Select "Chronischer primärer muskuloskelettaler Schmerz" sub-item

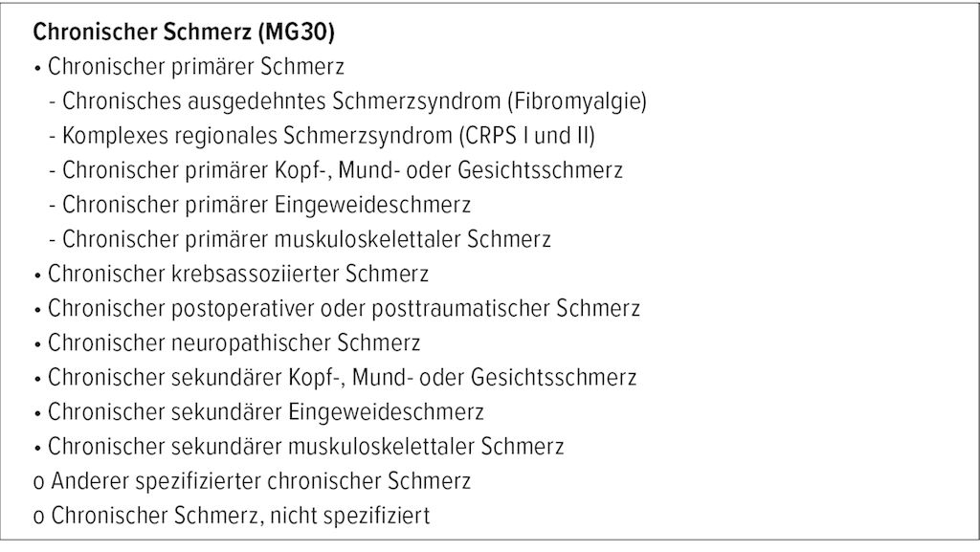coord(306,239)
